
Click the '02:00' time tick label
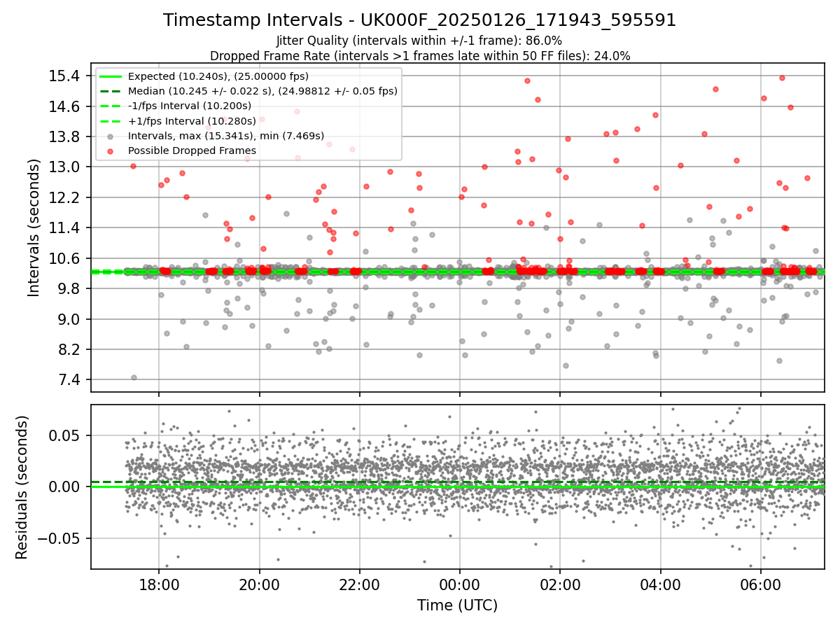pos(561,584)
